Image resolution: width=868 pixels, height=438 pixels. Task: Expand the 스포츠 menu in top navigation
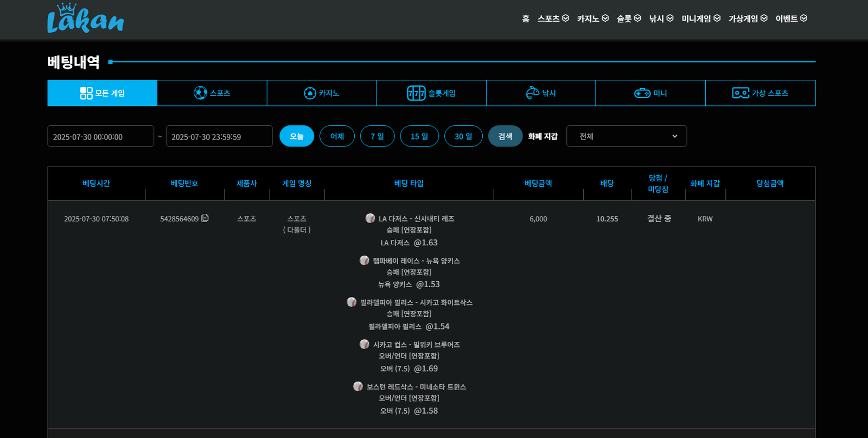[x=553, y=18]
